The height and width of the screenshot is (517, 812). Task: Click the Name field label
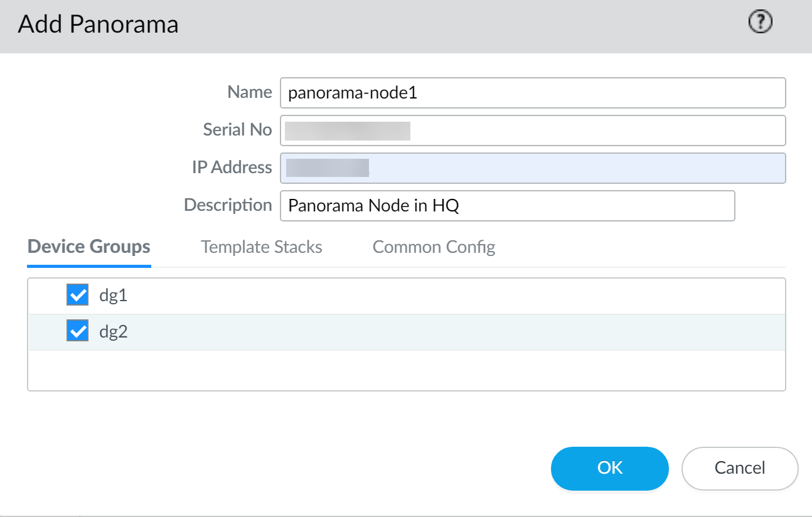click(249, 92)
